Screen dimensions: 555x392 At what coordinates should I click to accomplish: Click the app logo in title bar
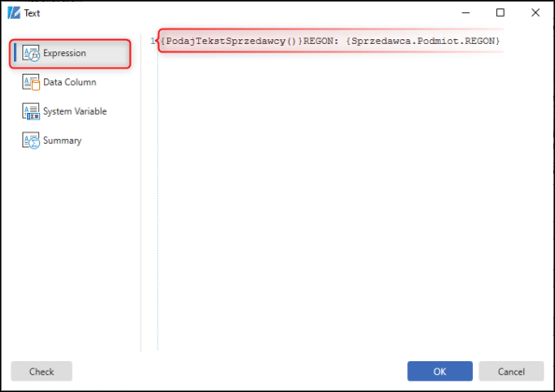tap(14, 13)
